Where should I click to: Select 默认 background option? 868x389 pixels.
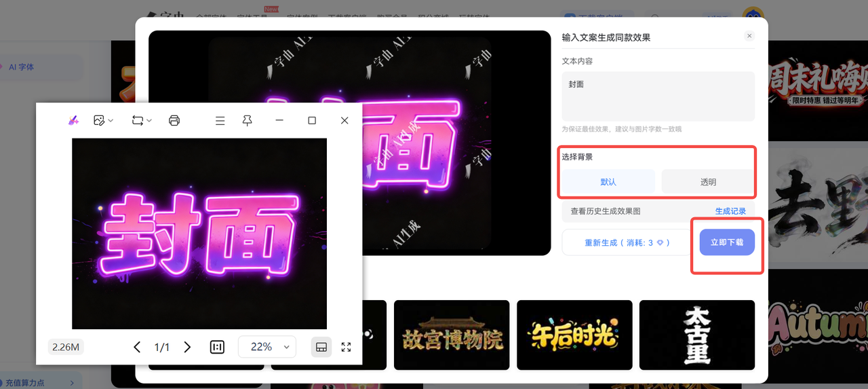coord(608,182)
